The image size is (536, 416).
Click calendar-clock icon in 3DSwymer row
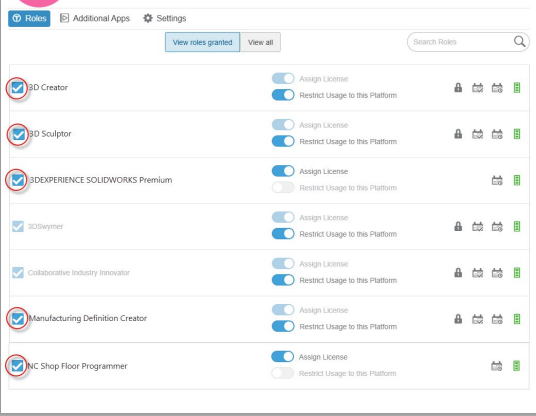[x=497, y=226]
